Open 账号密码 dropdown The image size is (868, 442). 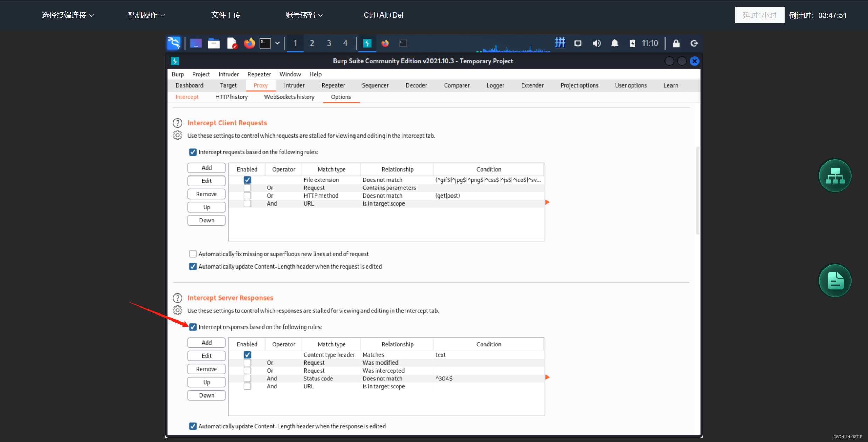(x=304, y=15)
